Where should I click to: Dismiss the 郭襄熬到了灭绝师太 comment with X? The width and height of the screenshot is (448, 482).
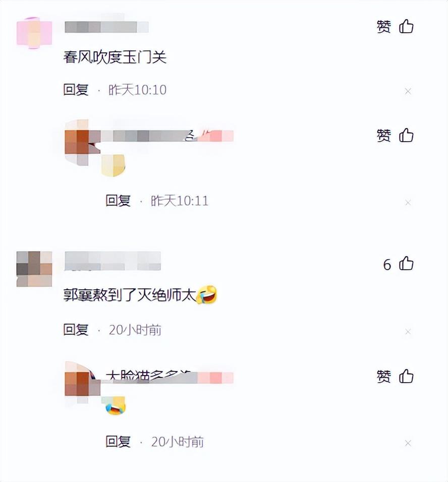[408, 332]
